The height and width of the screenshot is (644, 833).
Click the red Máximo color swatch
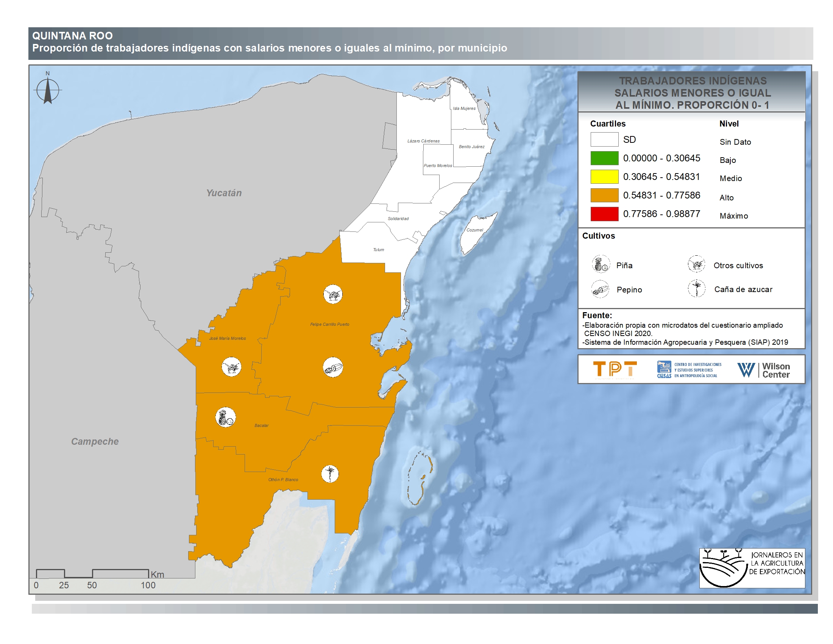point(604,214)
